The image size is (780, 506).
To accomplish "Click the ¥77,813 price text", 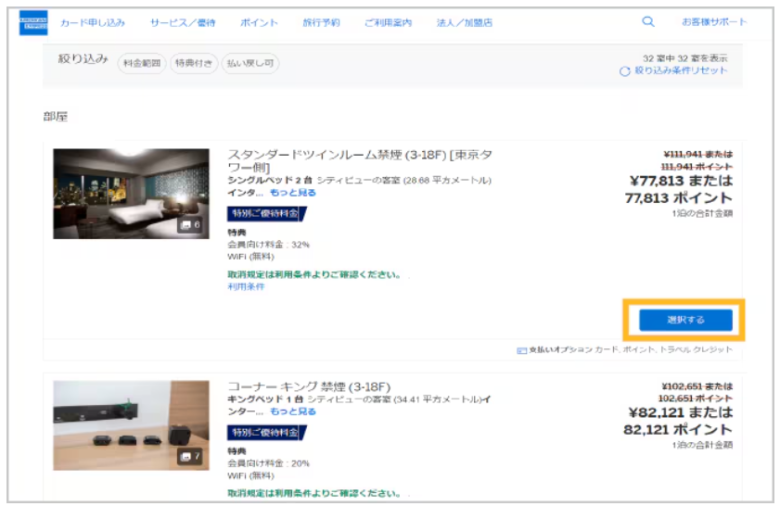I will tap(681, 180).
